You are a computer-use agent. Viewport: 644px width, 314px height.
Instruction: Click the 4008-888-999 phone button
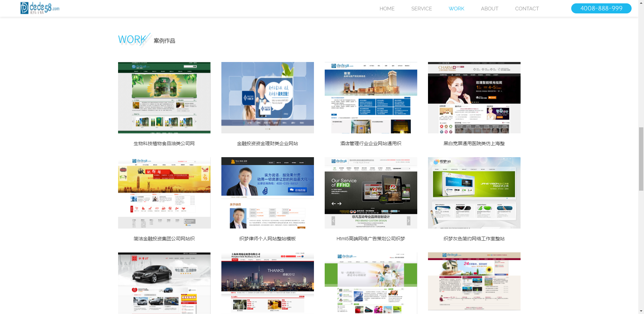point(601,8)
